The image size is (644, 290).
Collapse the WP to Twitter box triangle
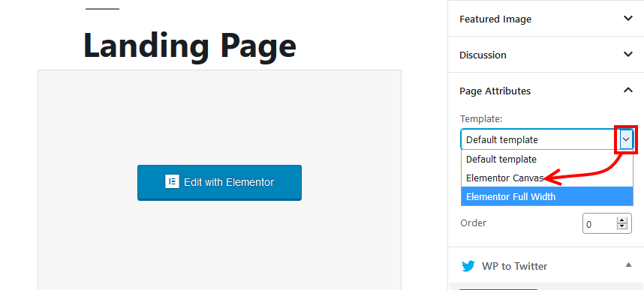(628, 265)
